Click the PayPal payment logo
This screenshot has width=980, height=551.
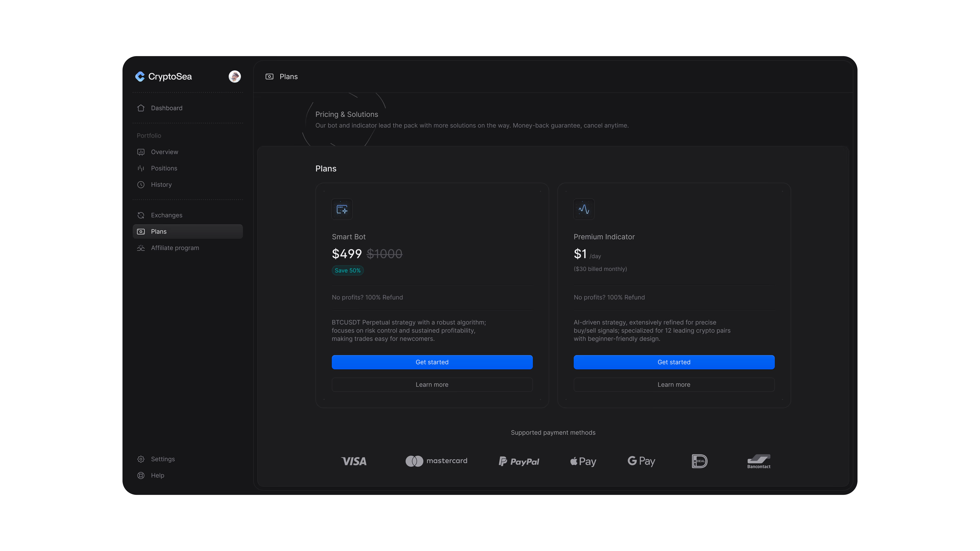[519, 461]
